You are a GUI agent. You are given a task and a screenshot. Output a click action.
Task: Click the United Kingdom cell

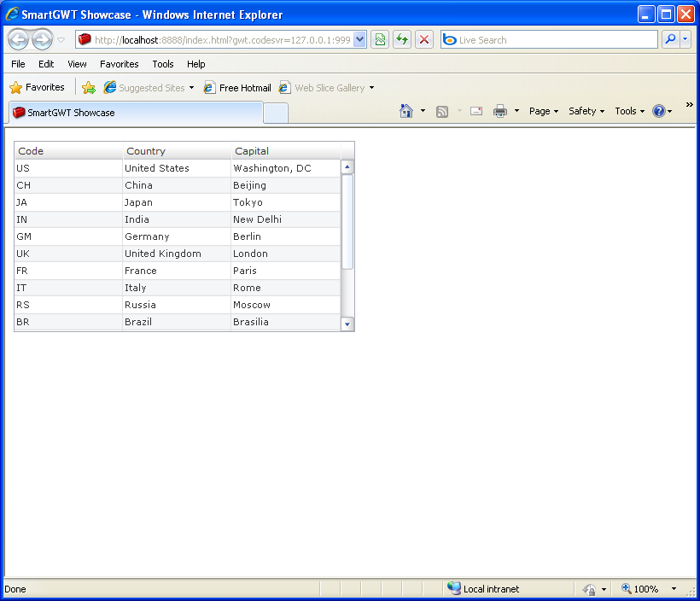177,254
